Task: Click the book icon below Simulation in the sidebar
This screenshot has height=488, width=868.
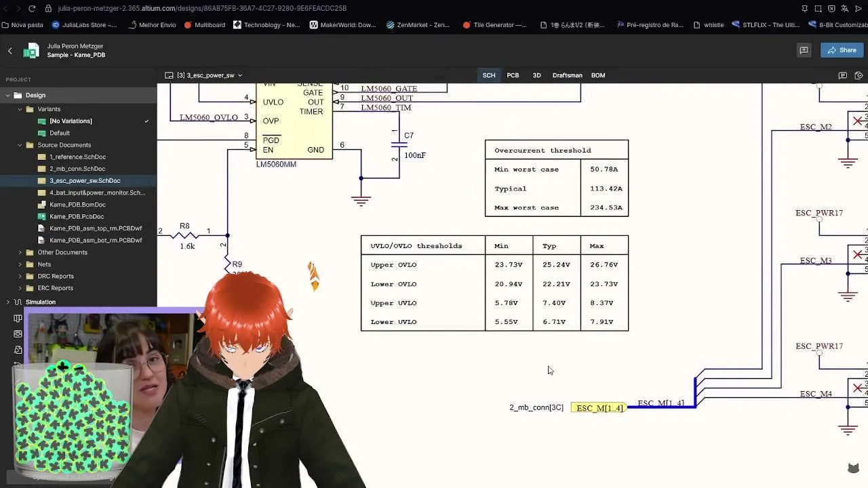Action: click(x=18, y=318)
